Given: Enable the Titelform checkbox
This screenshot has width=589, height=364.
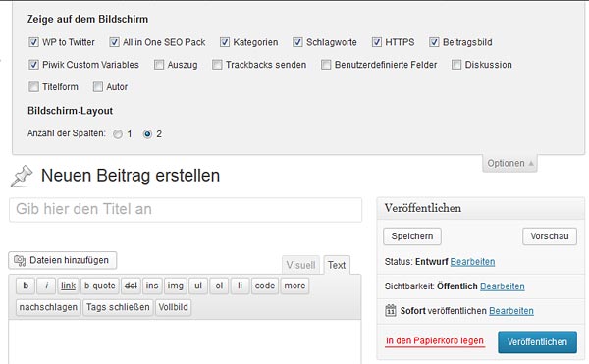Looking at the screenshot, I should click(33, 87).
